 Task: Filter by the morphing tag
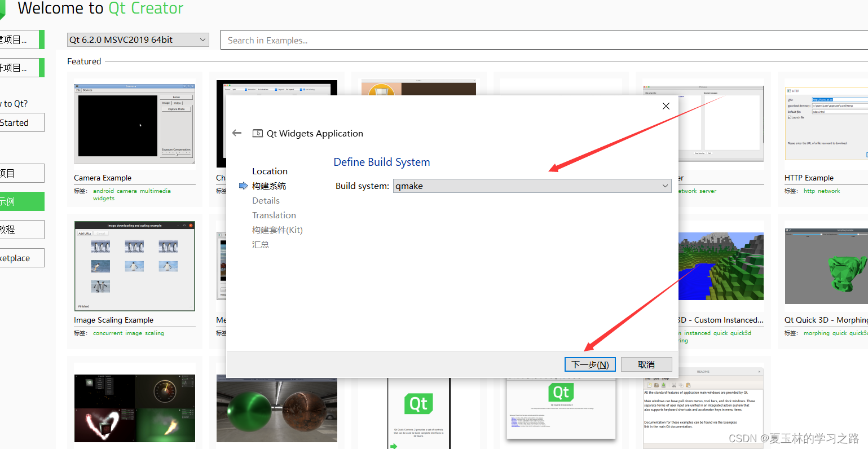pos(817,333)
